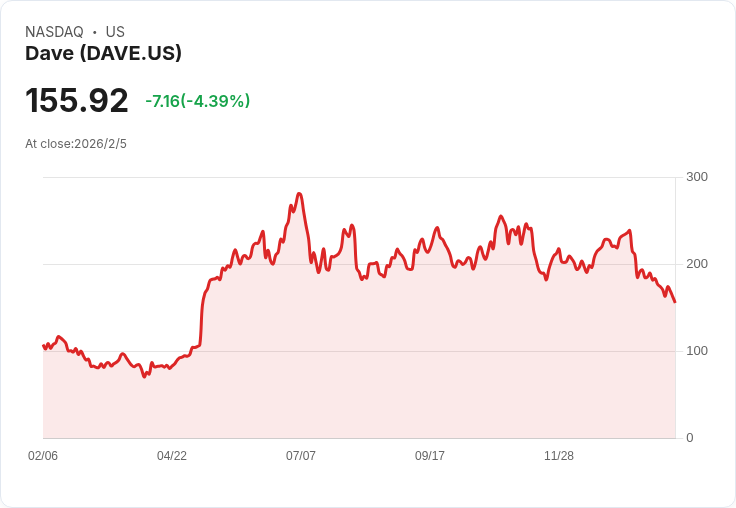Click the US market label
The image size is (736, 508).
point(115,32)
